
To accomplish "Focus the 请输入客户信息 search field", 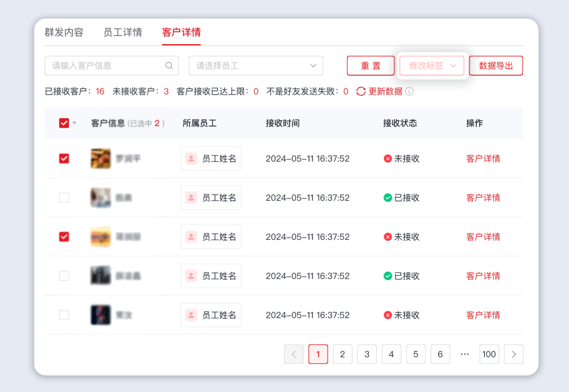I will [105, 66].
